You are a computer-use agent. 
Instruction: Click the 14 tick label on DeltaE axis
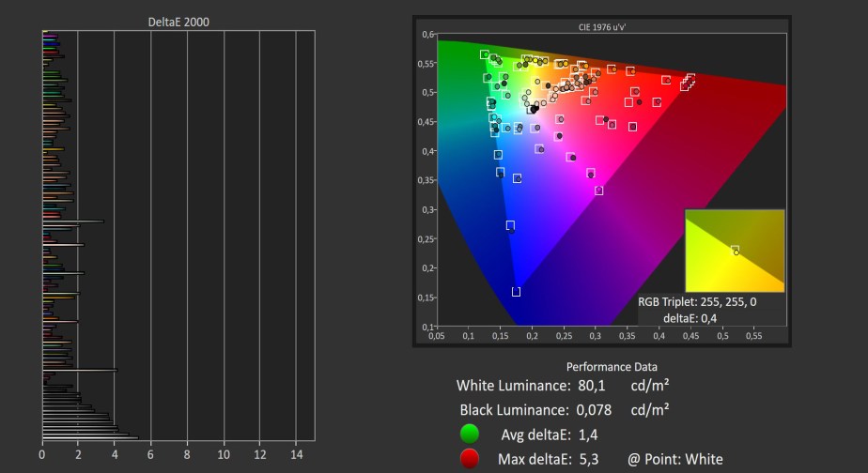[296, 455]
